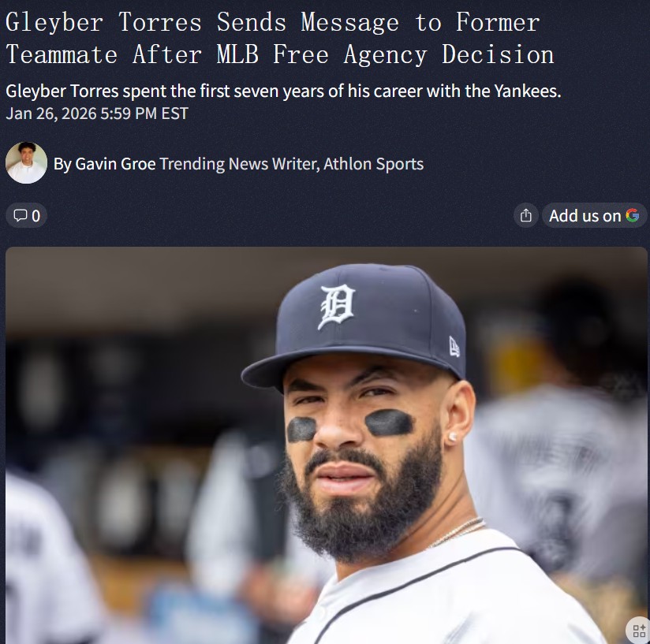This screenshot has height=644, width=650.
Task: Click the player's white jersey in photo
Action: tap(448, 597)
